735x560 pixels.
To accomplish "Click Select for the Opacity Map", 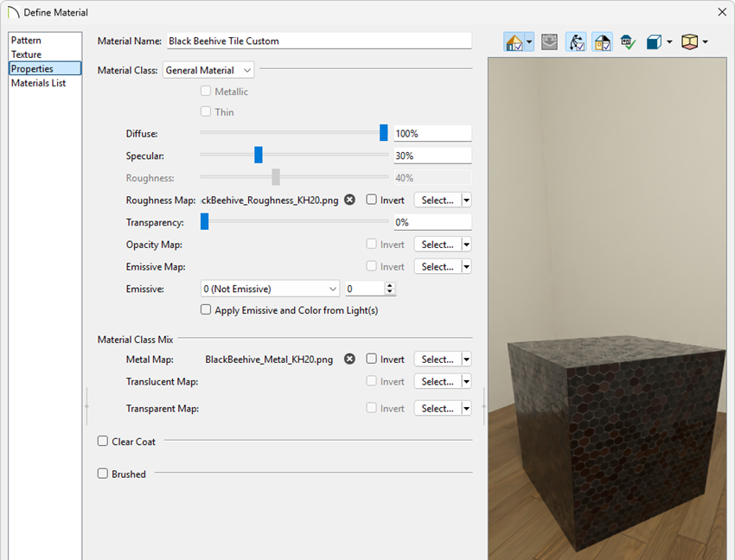I will pyautogui.click(x=437, y=244).
